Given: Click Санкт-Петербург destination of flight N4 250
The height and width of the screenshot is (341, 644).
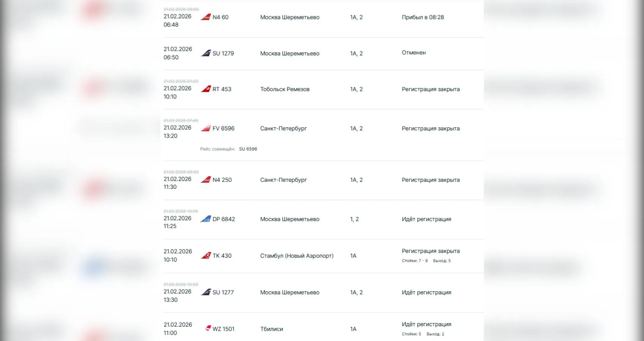Looking at the screenshot, I should (283, 180).
